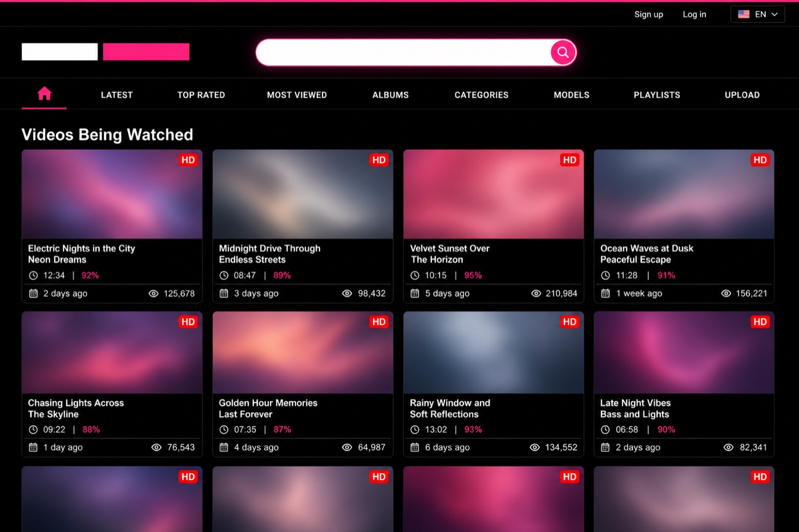Open the Golden Hour Memories thumbnail
The width and height of the screenshot is (799, 532).
click(x=302, y=353)
